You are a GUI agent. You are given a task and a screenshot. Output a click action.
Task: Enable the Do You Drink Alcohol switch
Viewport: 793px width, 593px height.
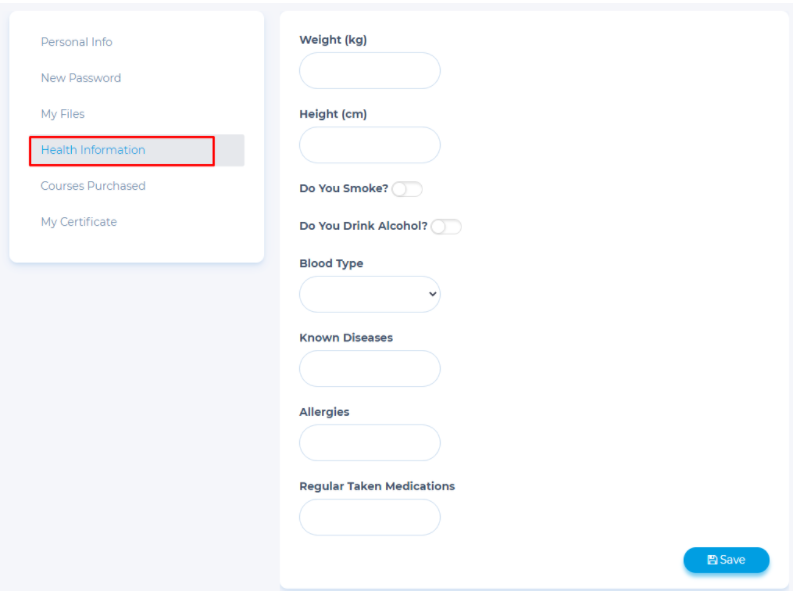tap(446, 227)
